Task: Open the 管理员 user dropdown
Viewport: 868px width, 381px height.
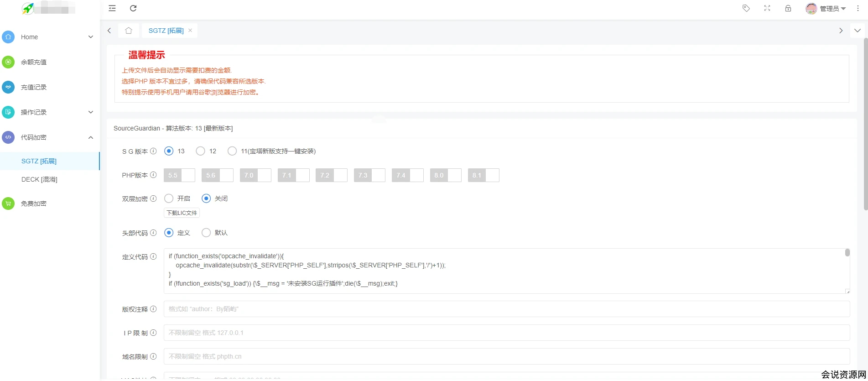Action: pos(826,9)
